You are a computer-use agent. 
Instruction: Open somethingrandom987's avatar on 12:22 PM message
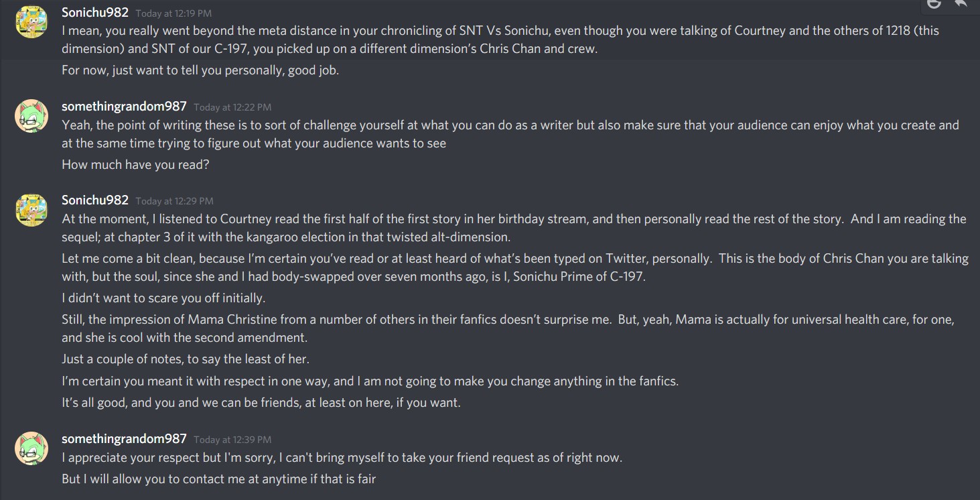click(31, 116)
